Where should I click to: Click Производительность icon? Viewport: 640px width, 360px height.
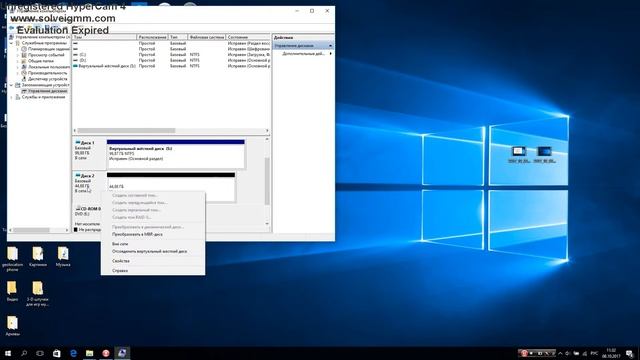(24, 73)
